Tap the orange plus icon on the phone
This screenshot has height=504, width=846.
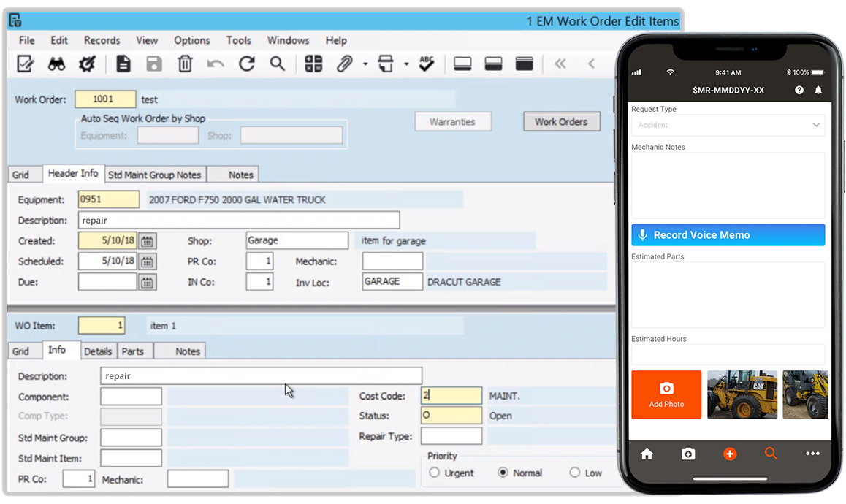click(729, 454)
